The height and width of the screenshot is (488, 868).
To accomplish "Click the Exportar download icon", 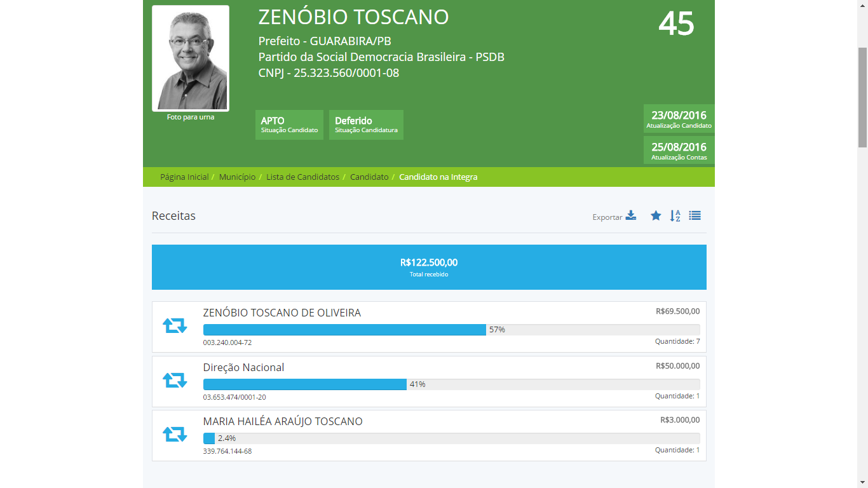I will (x=630, y=215).
